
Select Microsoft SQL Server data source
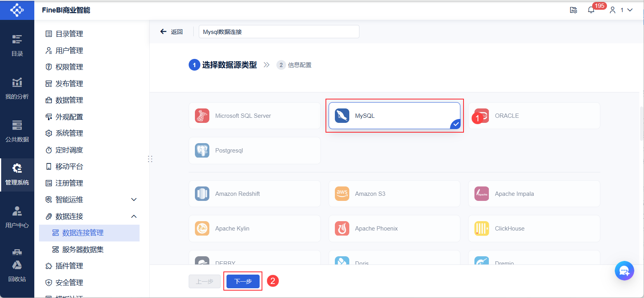255,116
